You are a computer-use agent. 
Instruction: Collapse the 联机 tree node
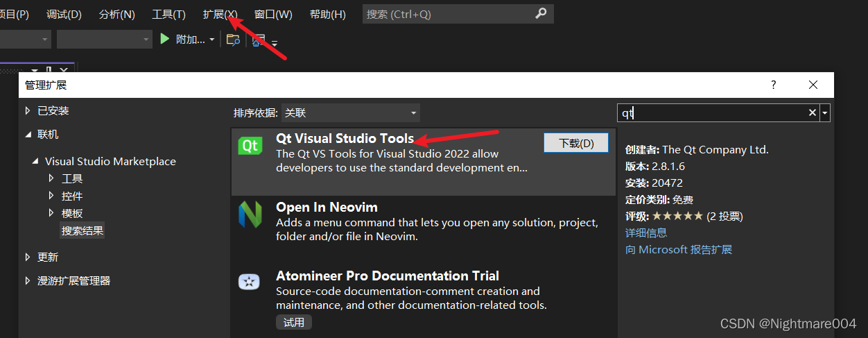28,135
